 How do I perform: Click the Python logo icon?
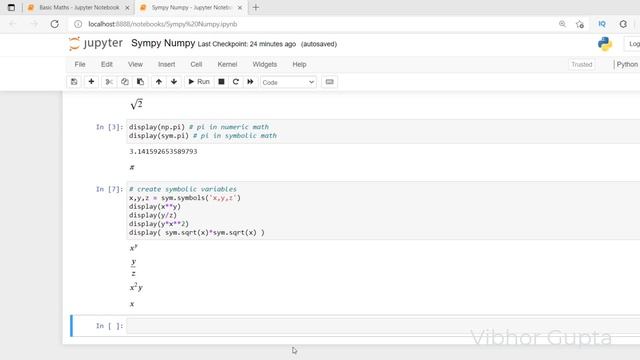point(604,44)
